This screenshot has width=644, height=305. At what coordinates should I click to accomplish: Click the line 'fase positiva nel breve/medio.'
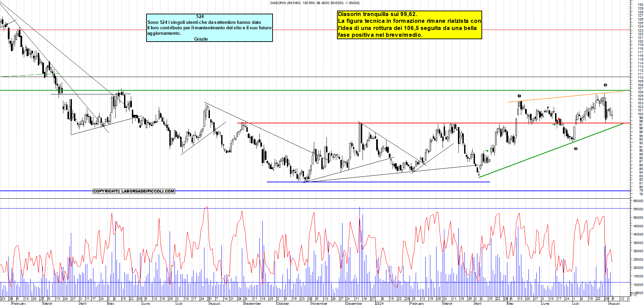tap(380, 35)
